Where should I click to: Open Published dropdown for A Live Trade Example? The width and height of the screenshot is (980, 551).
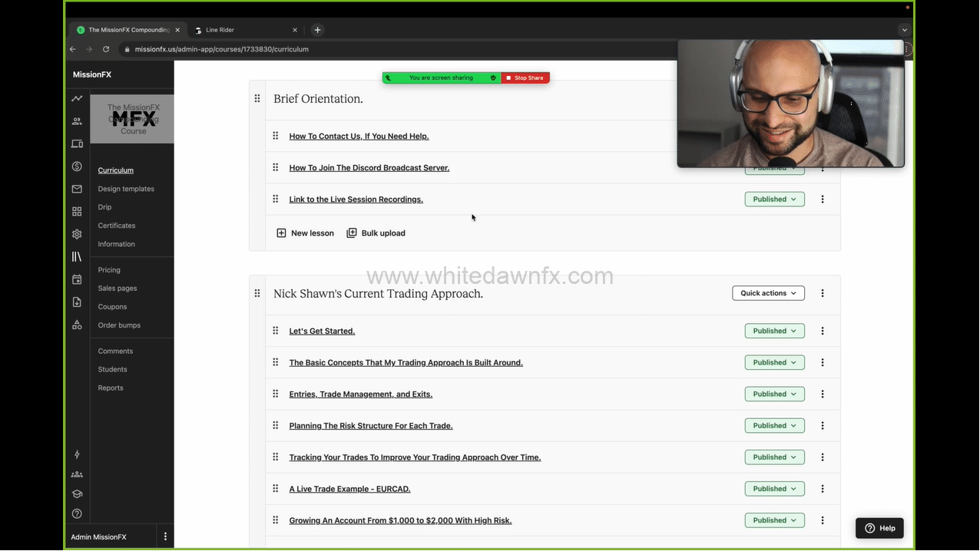(x=774, y=489)
